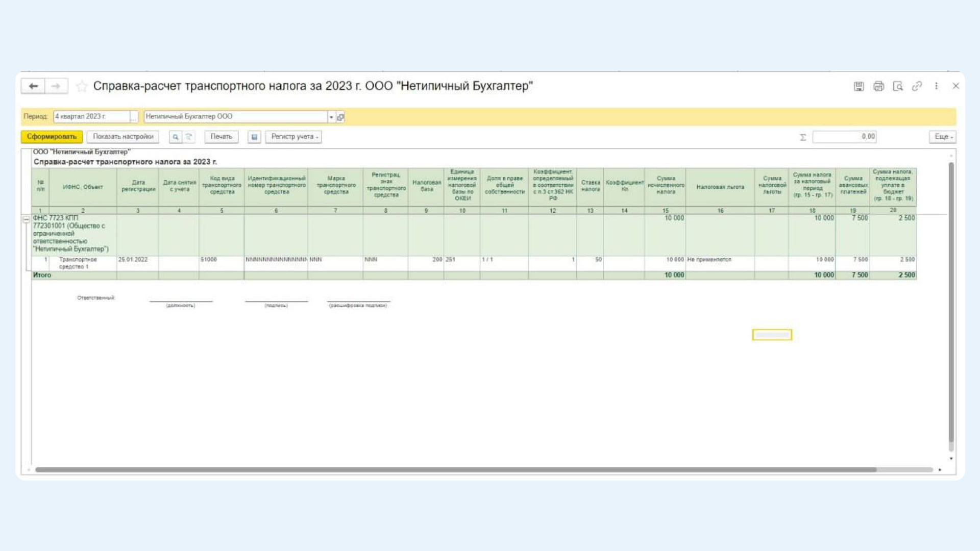This screenshot has height=551, width=980.
Task: Open the Регистр учета dropdown
Action: [x=293, y=137]
